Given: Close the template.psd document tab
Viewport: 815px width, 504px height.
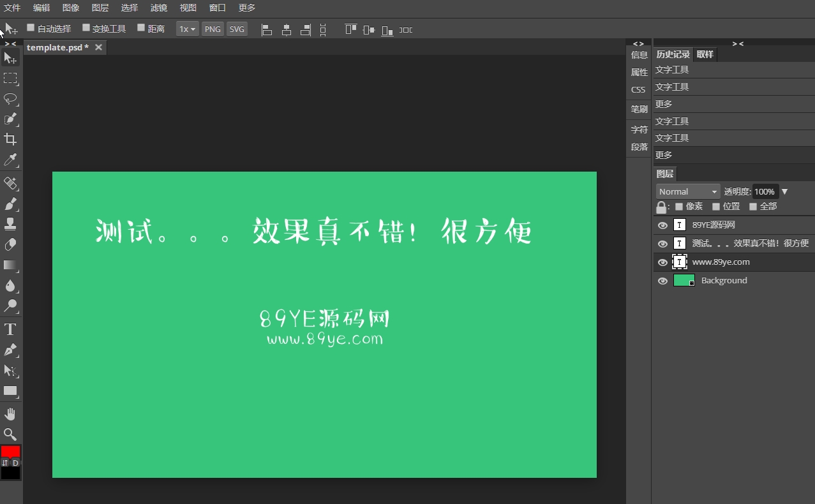Looking at the screenshot, I should (98, 47).
